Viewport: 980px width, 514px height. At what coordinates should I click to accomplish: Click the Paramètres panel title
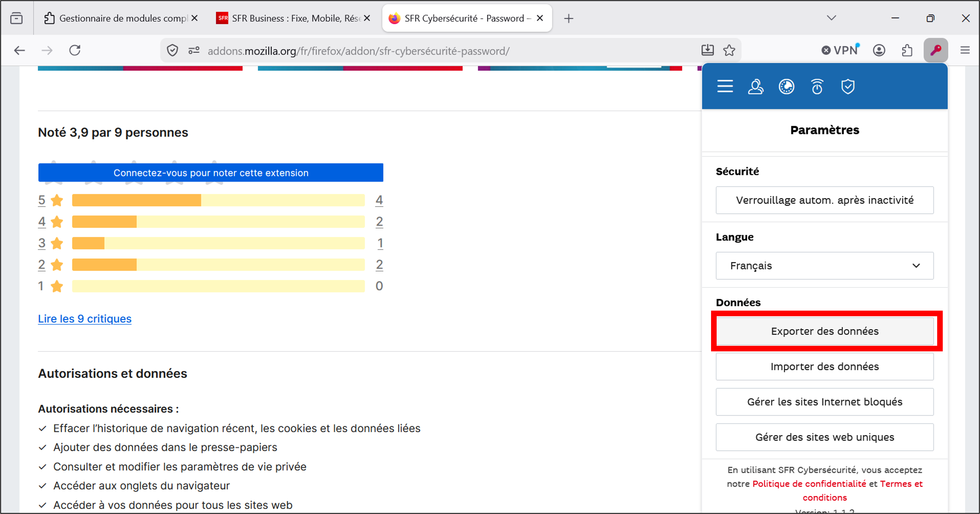(824, 130)
